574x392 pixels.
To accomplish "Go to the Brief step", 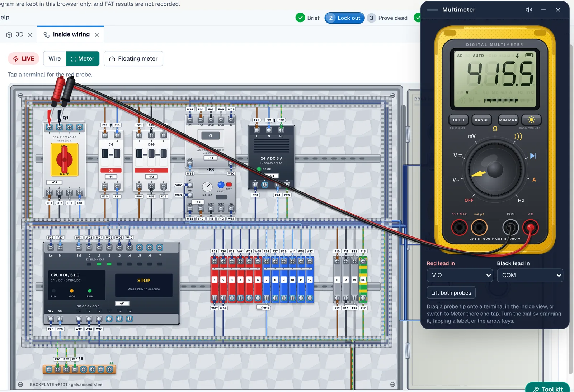I will point(308,18).
